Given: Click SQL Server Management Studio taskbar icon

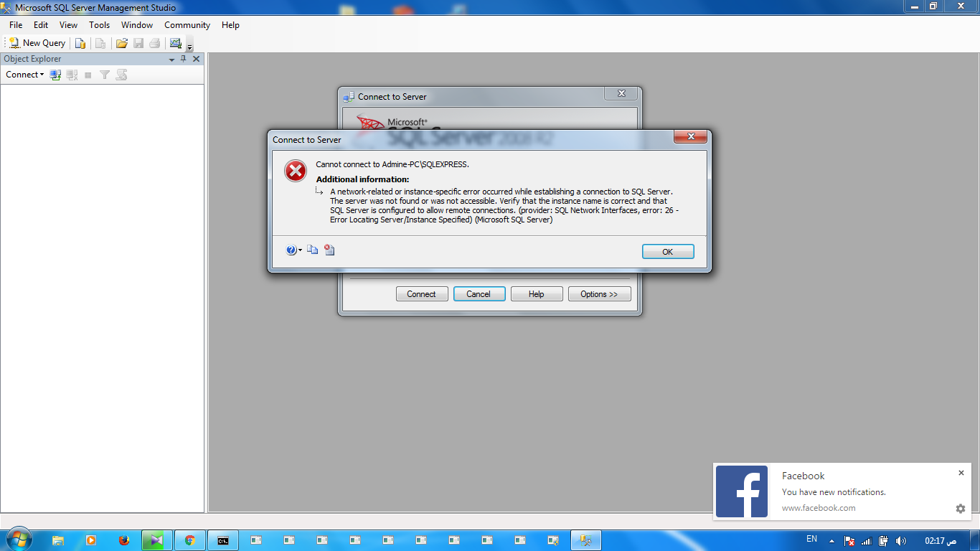Looking at the screenshot, I should tap(586, 540).
